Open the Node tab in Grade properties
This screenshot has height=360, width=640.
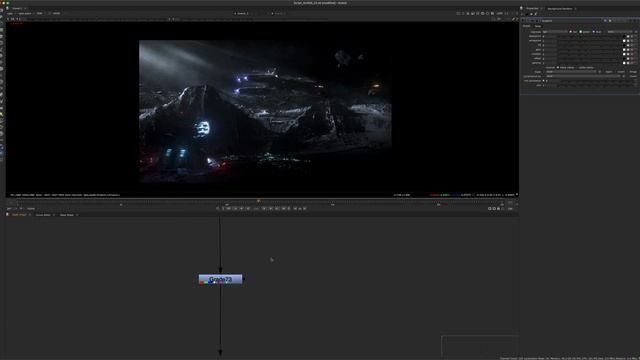point(538,26)
